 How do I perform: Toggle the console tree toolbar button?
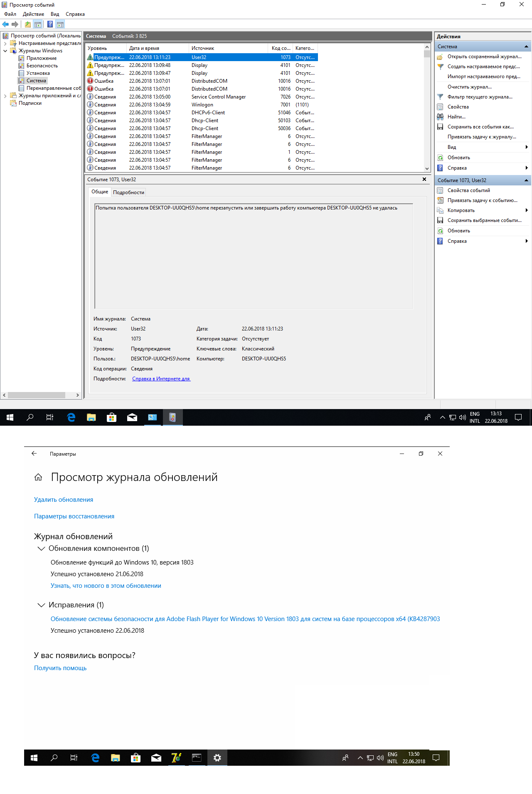(38, 24)
